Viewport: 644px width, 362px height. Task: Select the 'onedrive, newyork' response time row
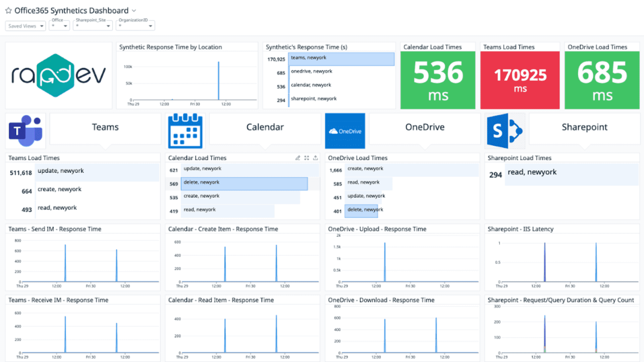pyautogui.click(x=330, y=73)
